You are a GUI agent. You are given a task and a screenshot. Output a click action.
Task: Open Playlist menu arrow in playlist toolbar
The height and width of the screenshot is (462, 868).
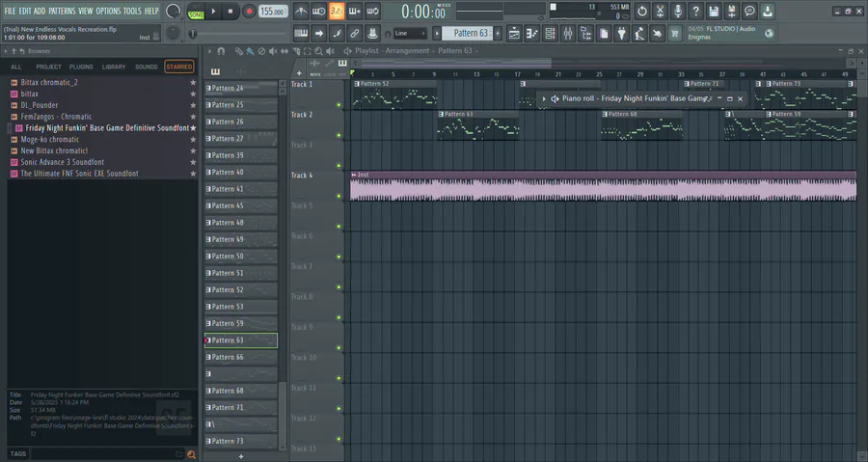210,51
